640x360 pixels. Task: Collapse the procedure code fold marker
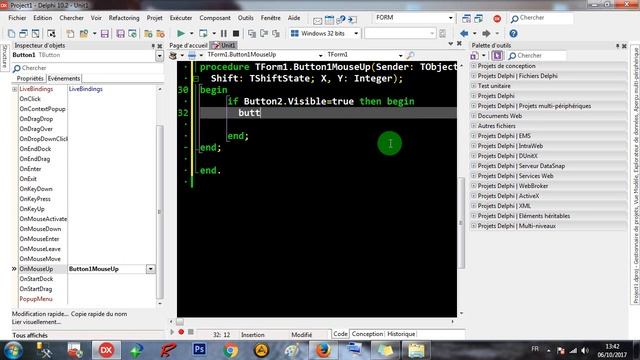196,78
